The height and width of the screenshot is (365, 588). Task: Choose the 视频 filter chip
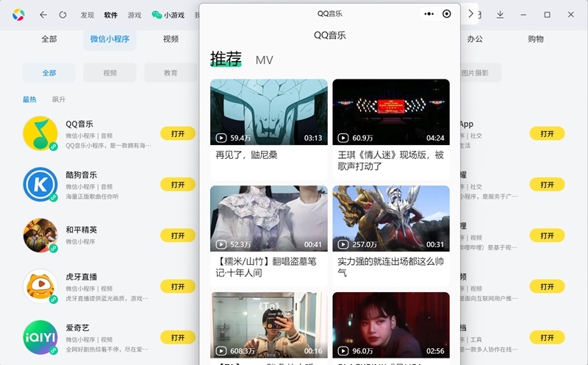pyautogui.click(x=110, y=72)
